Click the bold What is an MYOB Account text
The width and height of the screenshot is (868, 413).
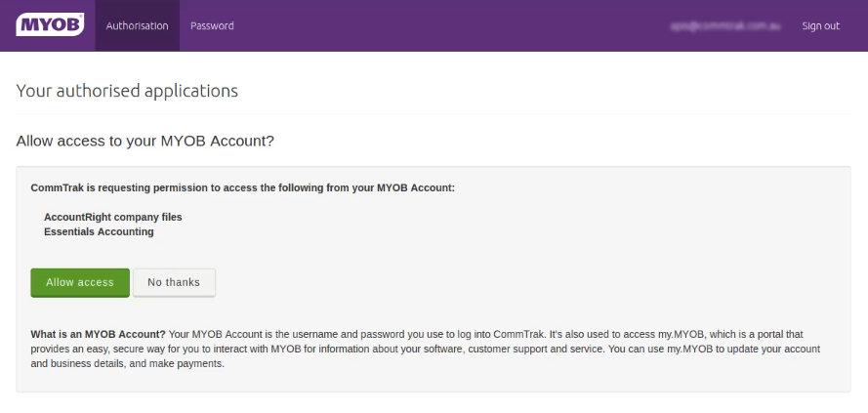tap(98, 334)
